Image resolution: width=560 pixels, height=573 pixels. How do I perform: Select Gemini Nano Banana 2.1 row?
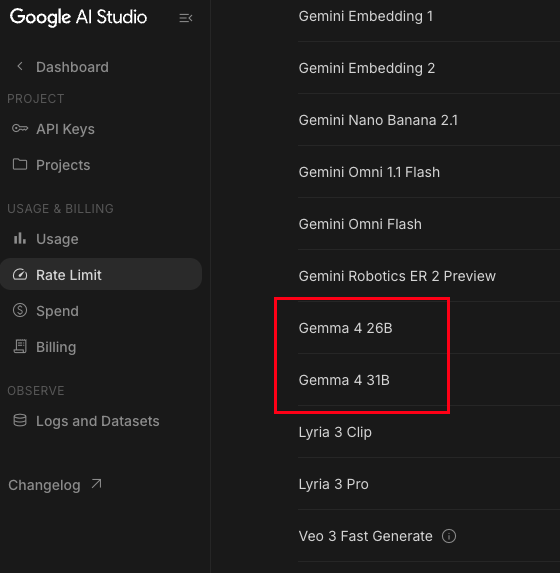tap(429, 120)
